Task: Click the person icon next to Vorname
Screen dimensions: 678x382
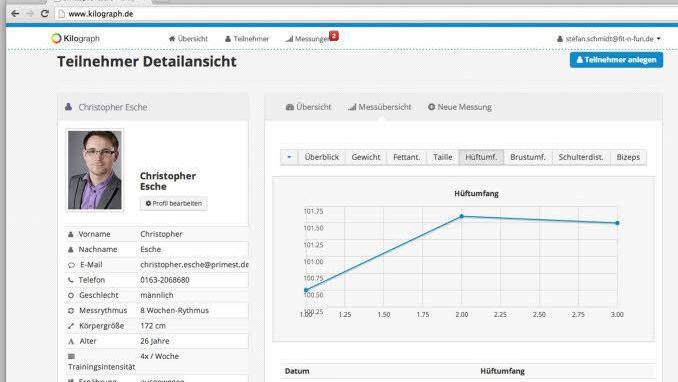Action: point(70,234)
